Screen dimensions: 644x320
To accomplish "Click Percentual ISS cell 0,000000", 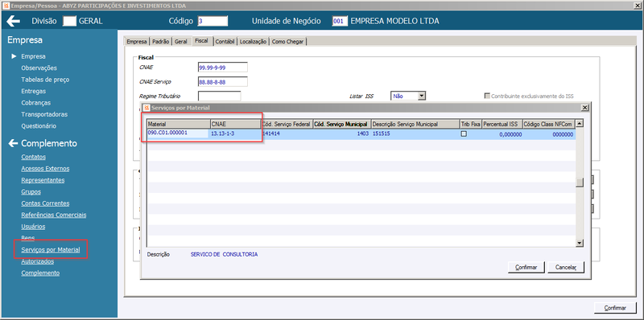I will pos(502,134).
